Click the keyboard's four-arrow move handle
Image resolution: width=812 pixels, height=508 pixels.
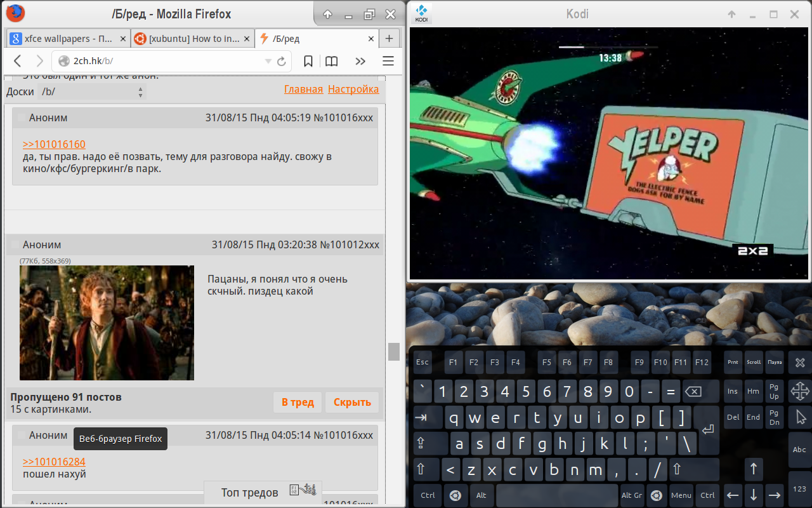pos(800,391)
